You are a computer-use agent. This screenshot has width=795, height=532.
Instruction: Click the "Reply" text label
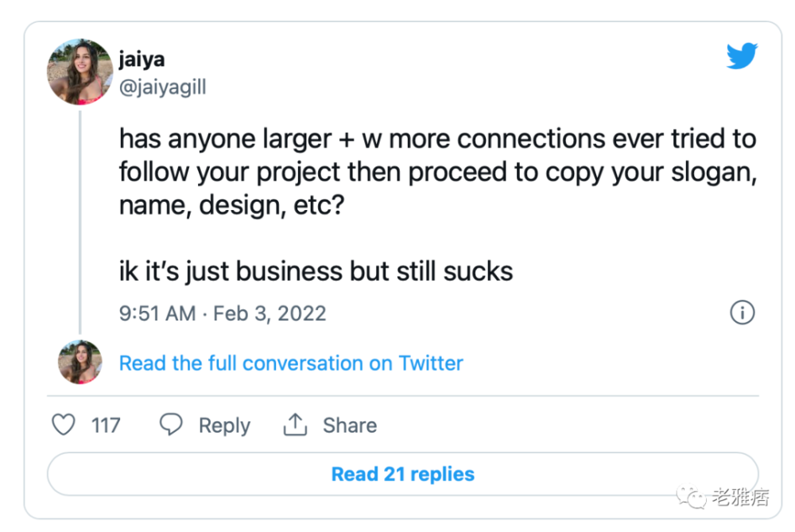[224, 425]
